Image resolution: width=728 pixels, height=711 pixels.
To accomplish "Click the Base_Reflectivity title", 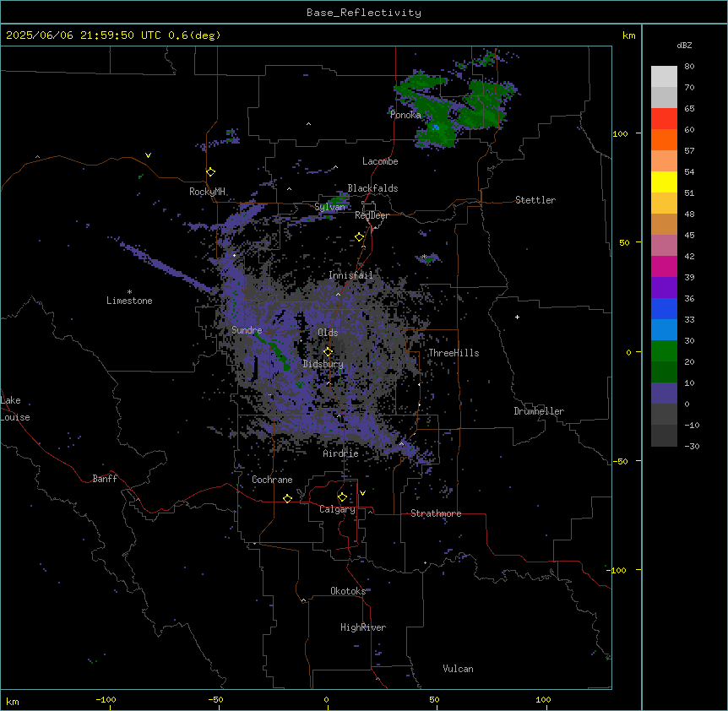I will [364, 13].
